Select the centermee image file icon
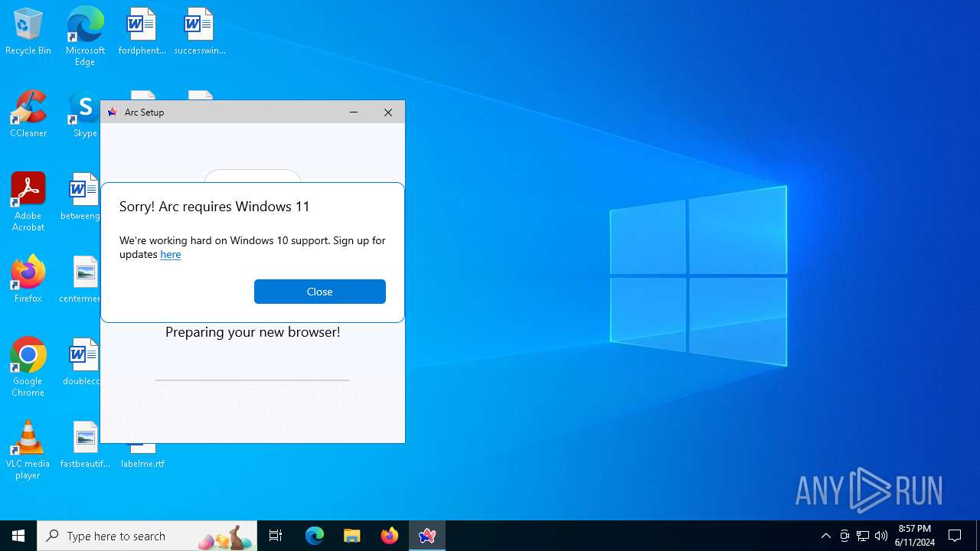The height and width of the screenshot is (551, 980). coord(82,279)
